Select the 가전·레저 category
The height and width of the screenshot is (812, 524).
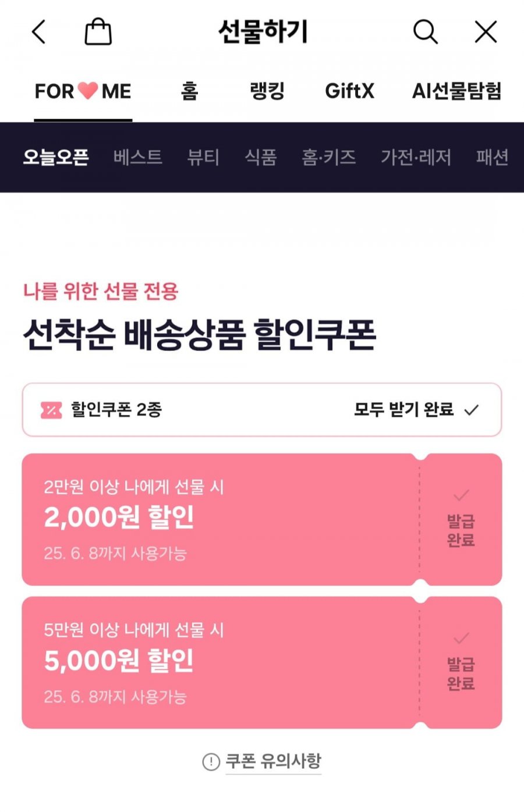point(416,157)
